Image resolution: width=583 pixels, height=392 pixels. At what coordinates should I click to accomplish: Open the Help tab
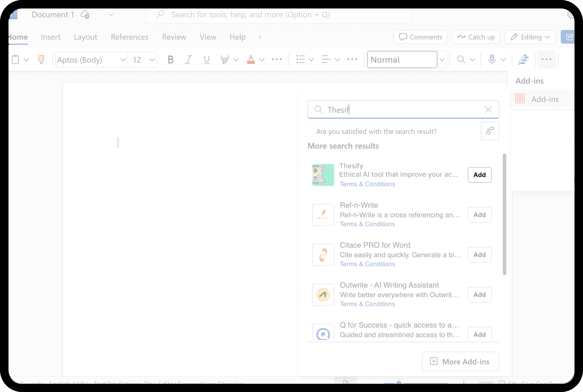tap(238, 37)
